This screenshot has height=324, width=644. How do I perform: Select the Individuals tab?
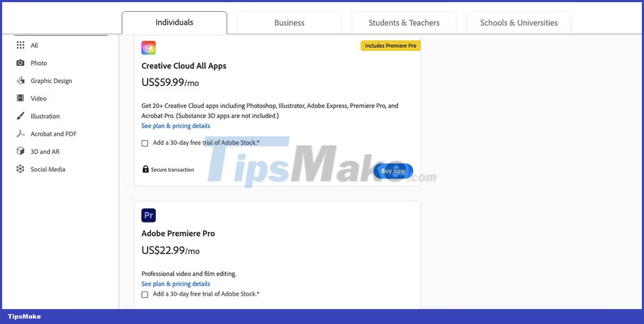[x=174, y=23]
